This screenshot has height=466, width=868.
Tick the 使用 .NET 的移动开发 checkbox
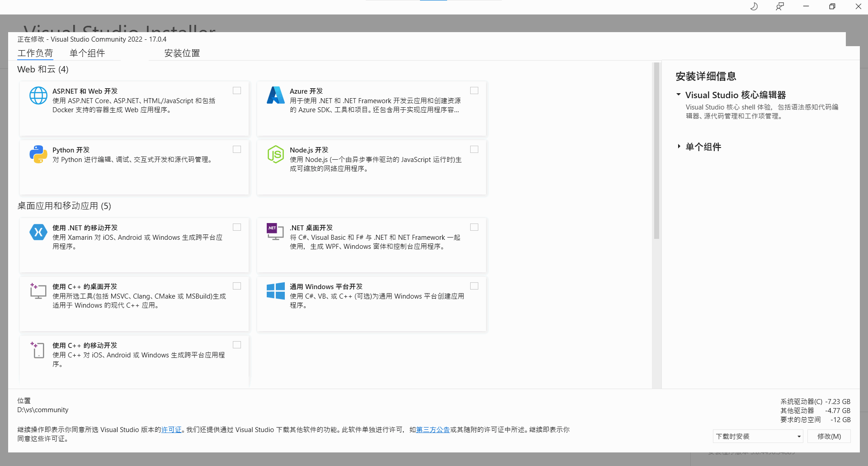[237, 227]
